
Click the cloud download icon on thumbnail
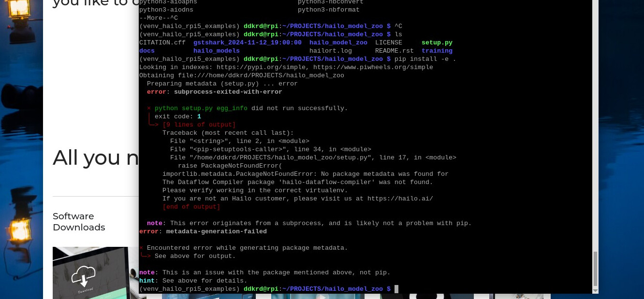[x=83, y=277]
